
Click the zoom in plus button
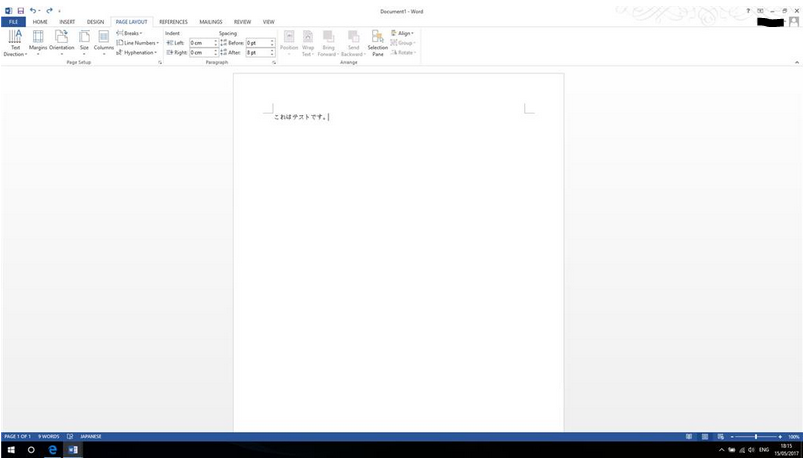tap(780, 436)
